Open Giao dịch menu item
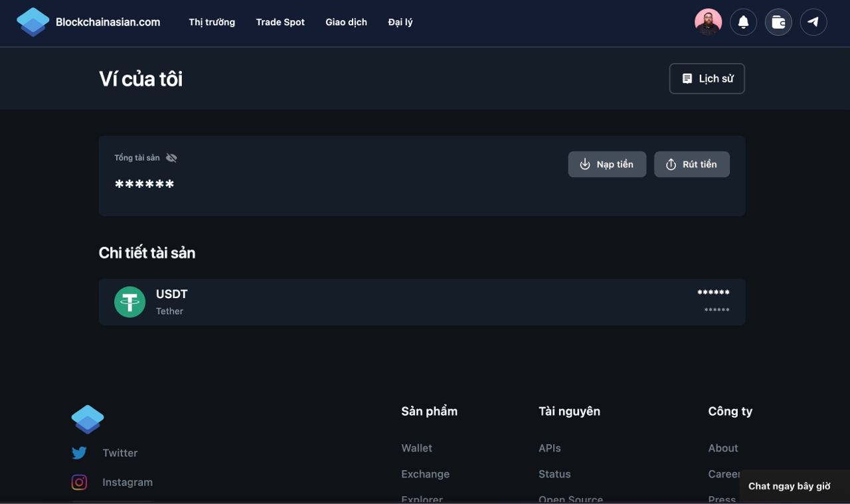This screenshot has width=850, height=504. [x=346, y=22]
